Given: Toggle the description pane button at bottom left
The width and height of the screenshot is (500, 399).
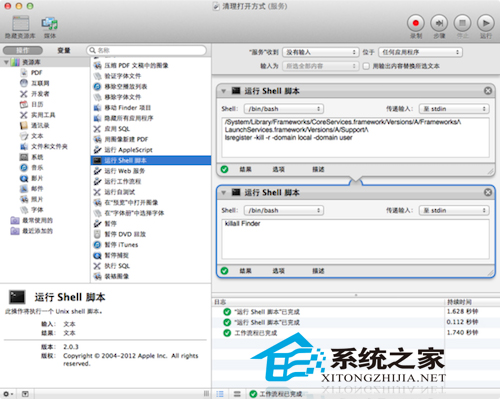Looking at the screenshot, I should [x=25, y=394].
